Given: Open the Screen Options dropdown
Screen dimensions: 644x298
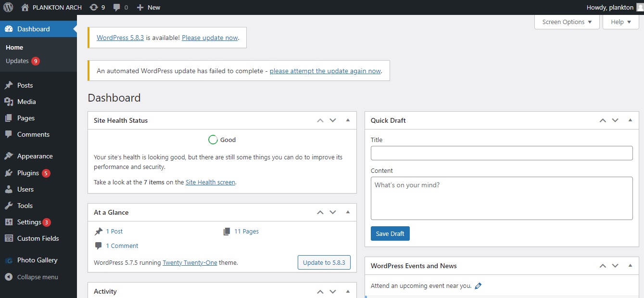Looking at the screenshot, I should coord(567,22).
